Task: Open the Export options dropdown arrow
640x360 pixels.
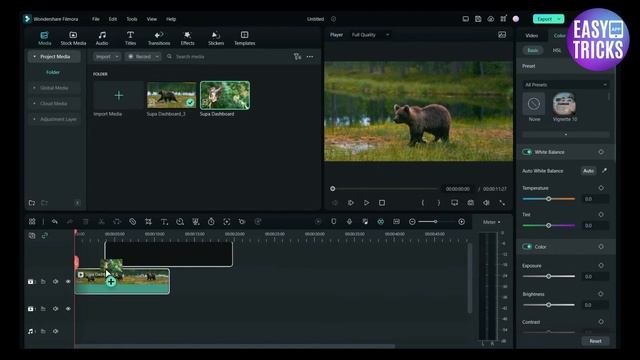Action: (x=559, y=19)
